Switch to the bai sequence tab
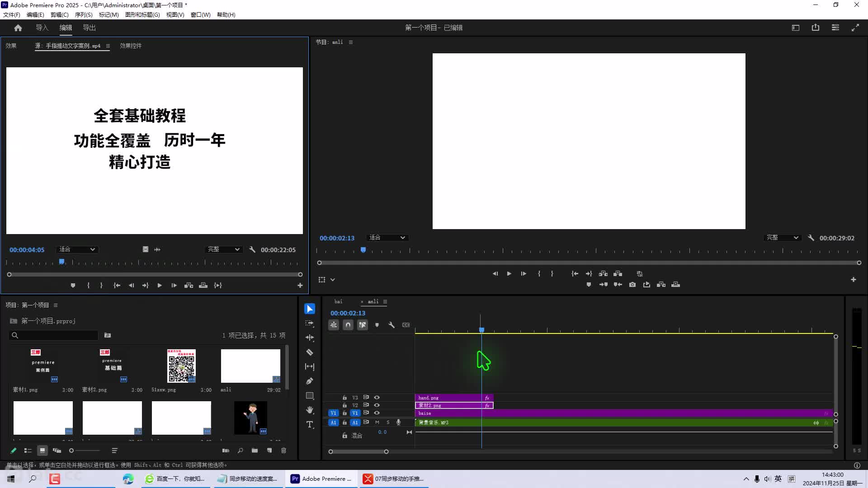The width and height of the screenshot is (868, 488). [x=339, y=302]
